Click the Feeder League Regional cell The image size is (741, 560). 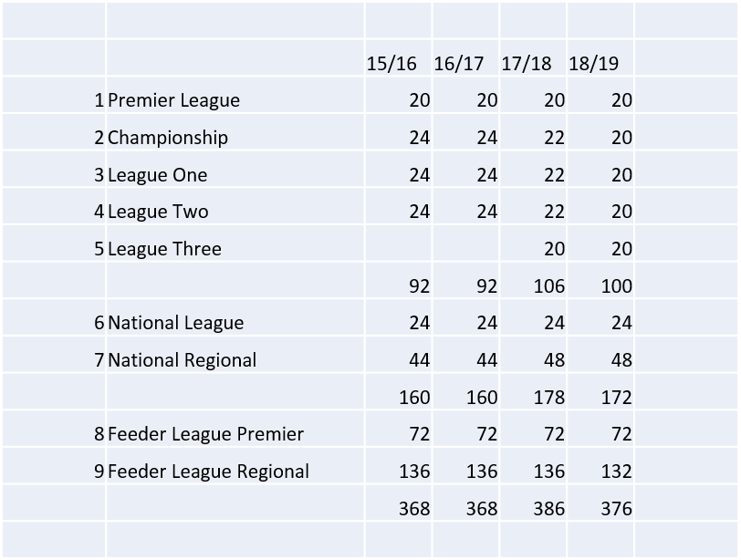pyautogui.click(x=235, y=466)
